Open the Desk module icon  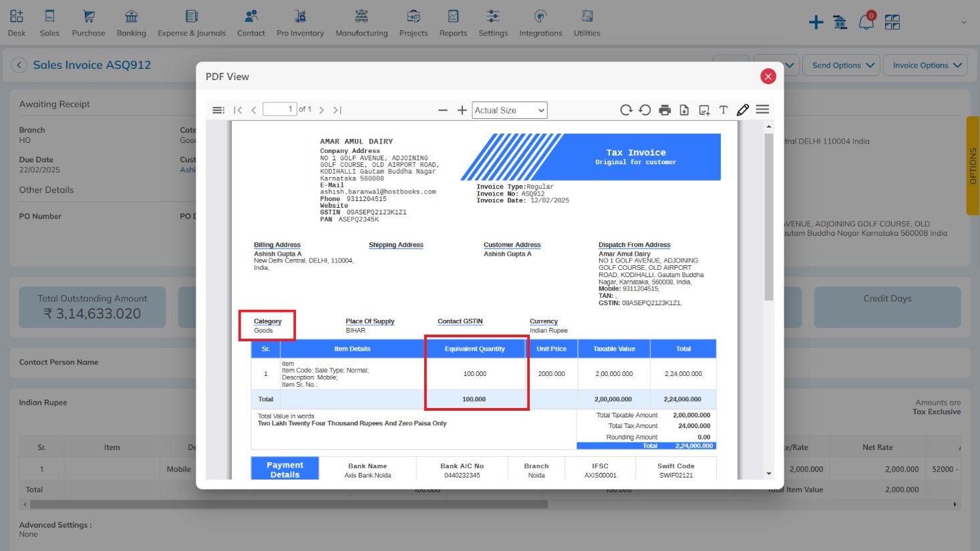(x=17, y=23)
